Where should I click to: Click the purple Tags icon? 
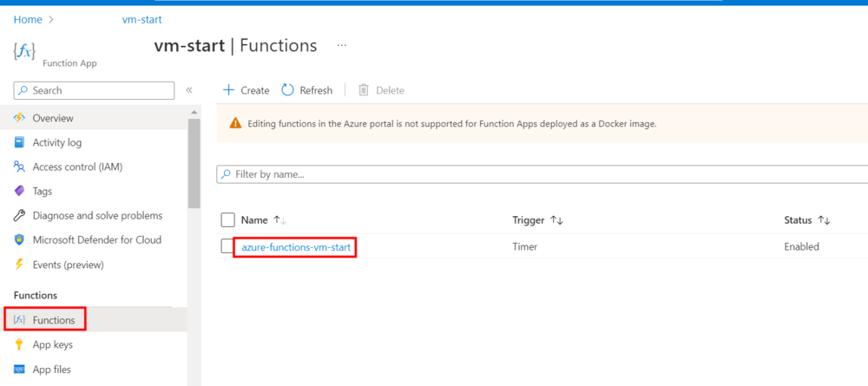tap(19, 191)
